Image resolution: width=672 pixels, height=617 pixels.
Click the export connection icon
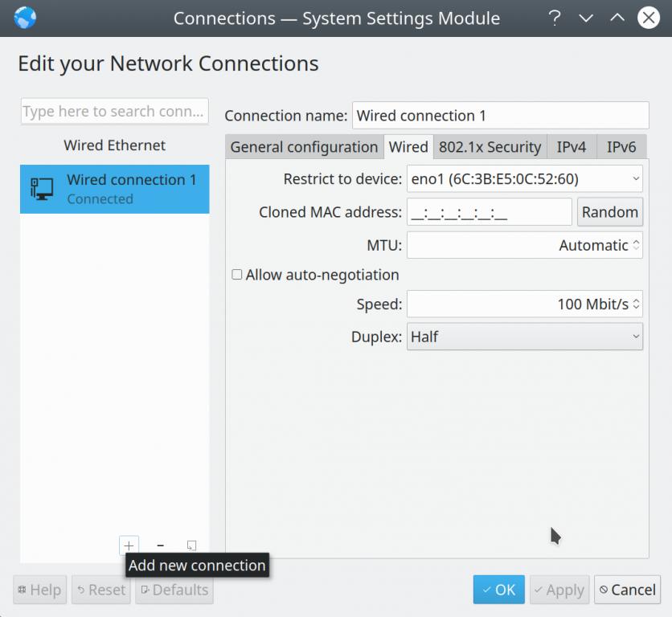[x=191, y=545]
